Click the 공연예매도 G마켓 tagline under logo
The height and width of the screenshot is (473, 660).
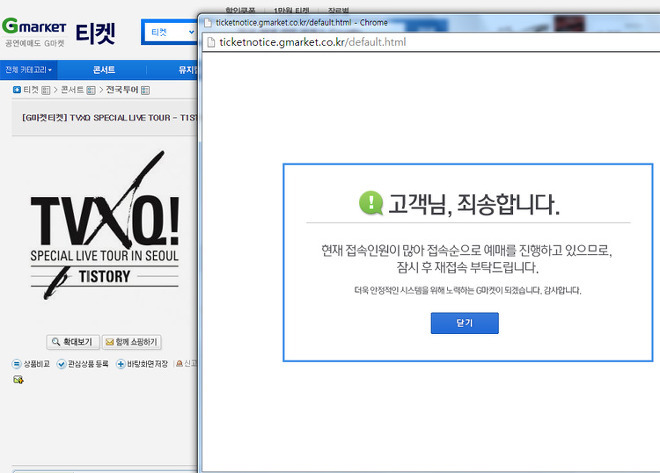point(35,43)
